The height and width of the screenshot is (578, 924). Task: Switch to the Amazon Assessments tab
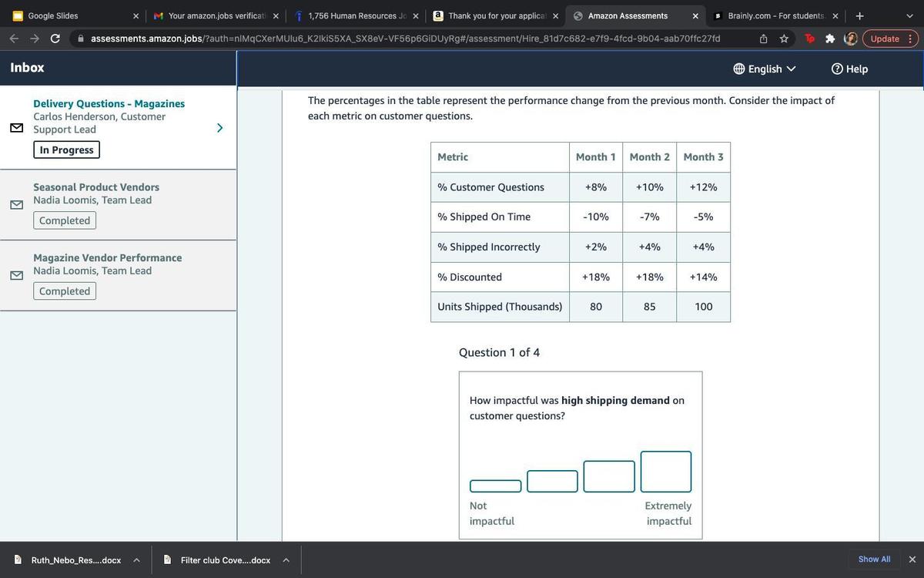click(636, 15)
